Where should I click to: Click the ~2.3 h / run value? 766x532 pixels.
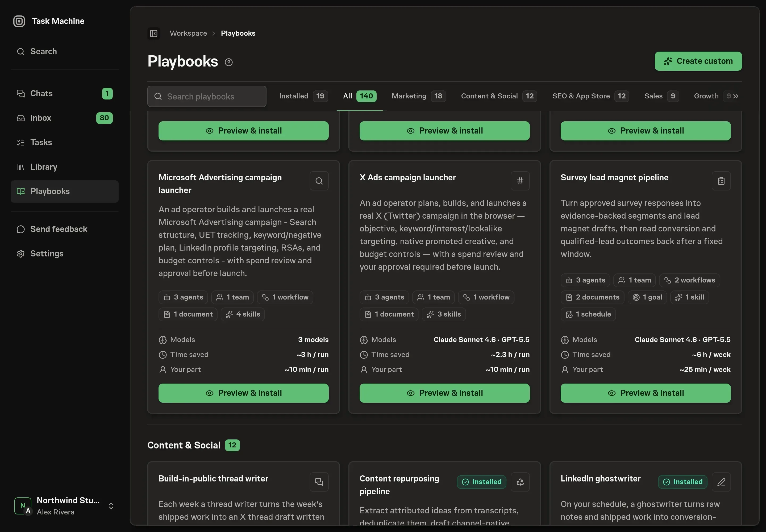(510, 355)
